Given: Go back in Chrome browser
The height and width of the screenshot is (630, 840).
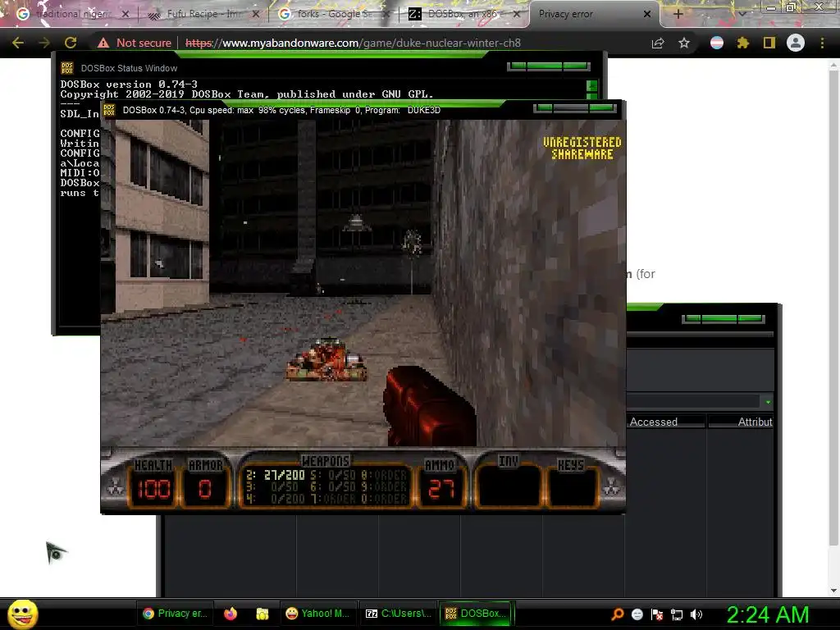Looking at the screenshot, I should click(18, 43).
